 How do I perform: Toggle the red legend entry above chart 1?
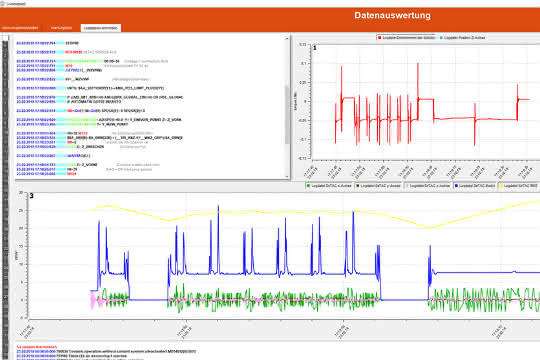point(406,38)
